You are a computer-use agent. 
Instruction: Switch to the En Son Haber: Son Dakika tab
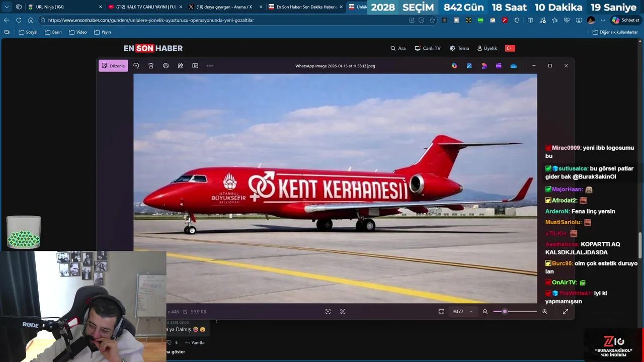pos(305,7)
